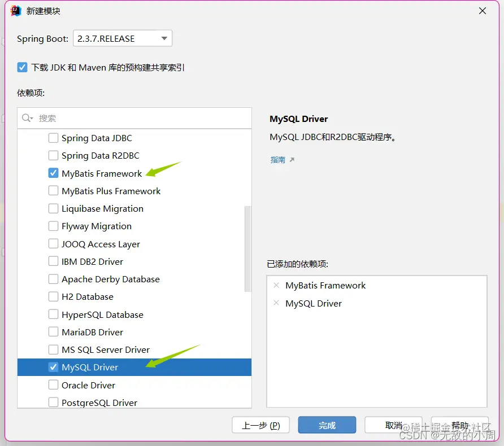Image resolution: width=504 pixels, height=446 pixels.
Task: Check Spring Data R2DBC
Action: click(53, 155)
